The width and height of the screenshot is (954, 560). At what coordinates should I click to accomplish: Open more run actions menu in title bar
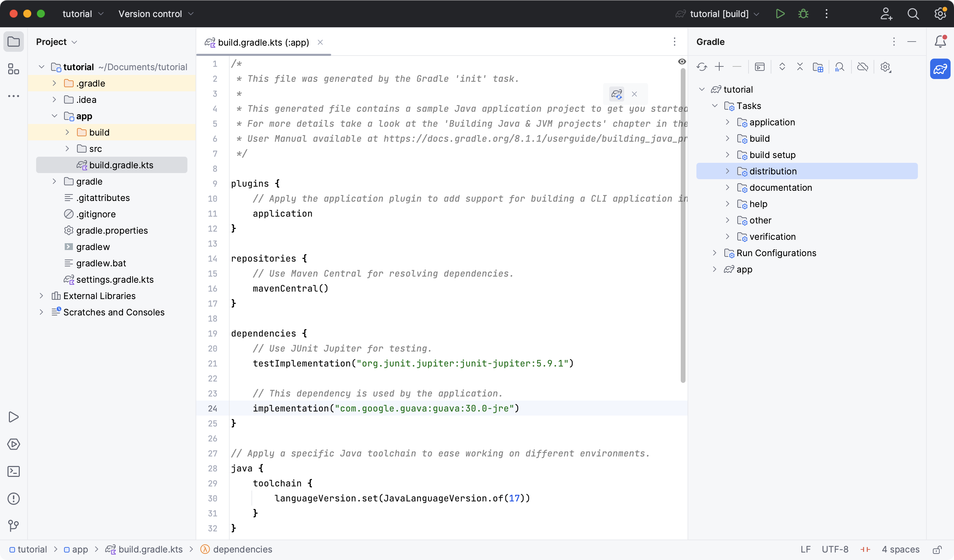tap(827, 14)
